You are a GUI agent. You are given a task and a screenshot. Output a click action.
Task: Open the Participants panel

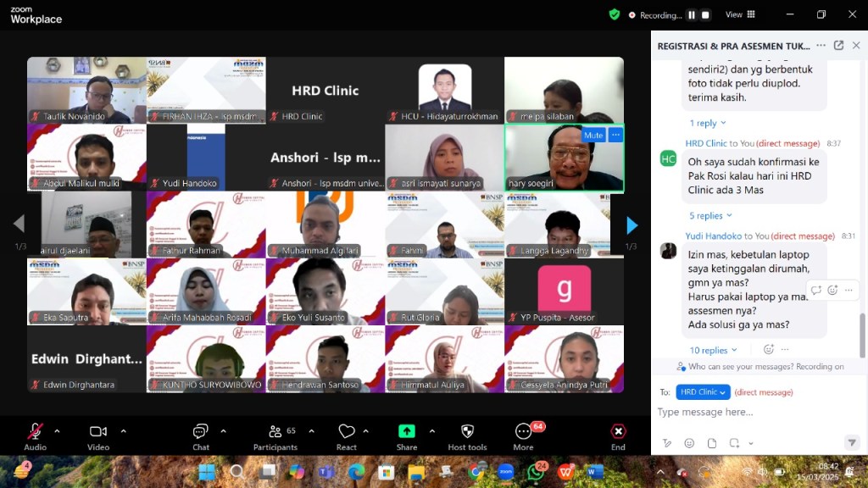point(275,433)
